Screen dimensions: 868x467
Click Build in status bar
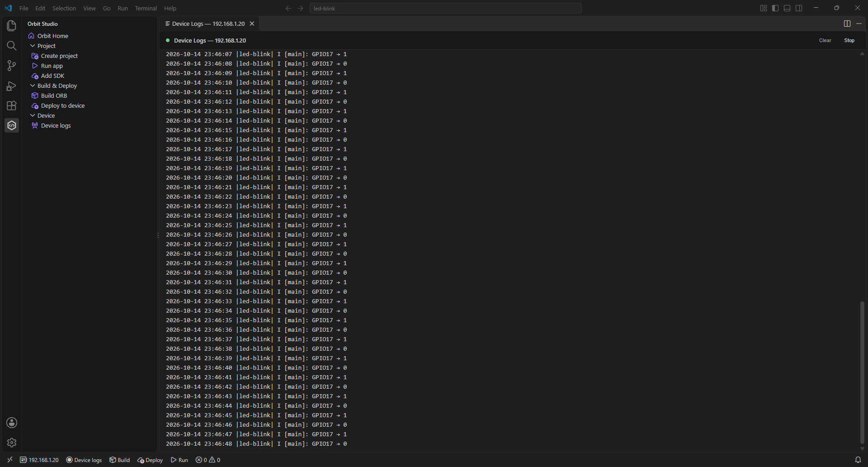(x=119, y=460)
